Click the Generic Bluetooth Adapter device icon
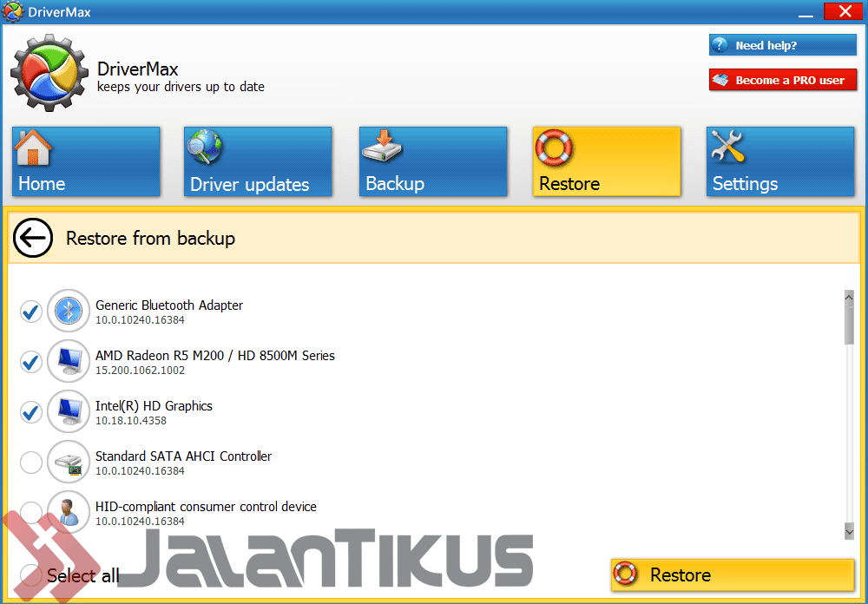The width and height of the screenshot is (868, 604). (x=68, y=312)
